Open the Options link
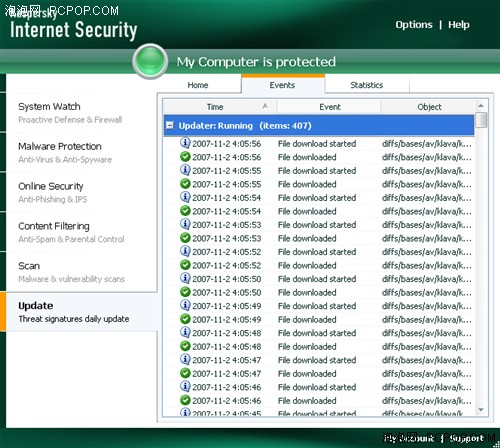Screen dimensions: 500x448 click(414, 25)
